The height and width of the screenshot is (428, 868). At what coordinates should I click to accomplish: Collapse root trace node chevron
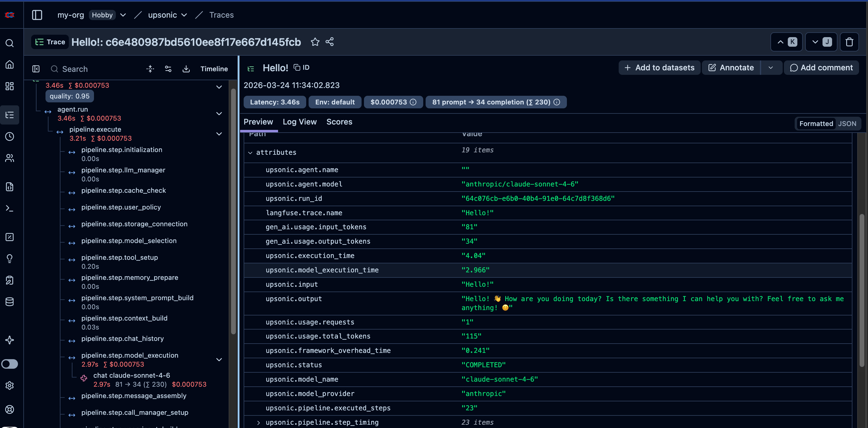(219, 87)
